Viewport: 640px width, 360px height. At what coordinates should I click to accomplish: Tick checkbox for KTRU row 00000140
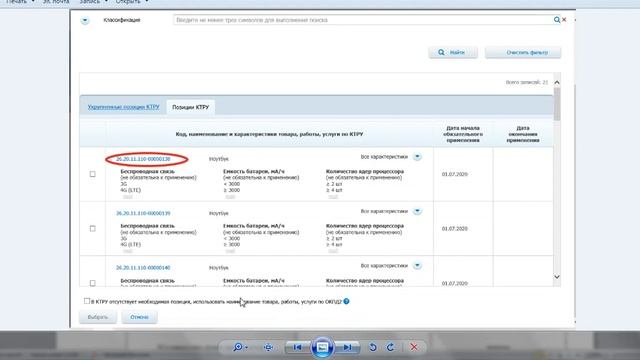click(x=93, y=283)
